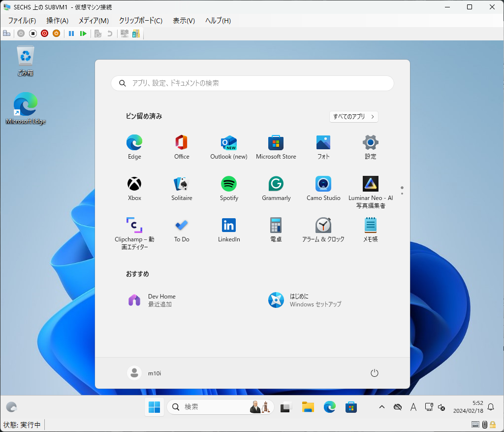Launch the Grammarly pinned app
504x432 pixels.
[x=276, y=189]
